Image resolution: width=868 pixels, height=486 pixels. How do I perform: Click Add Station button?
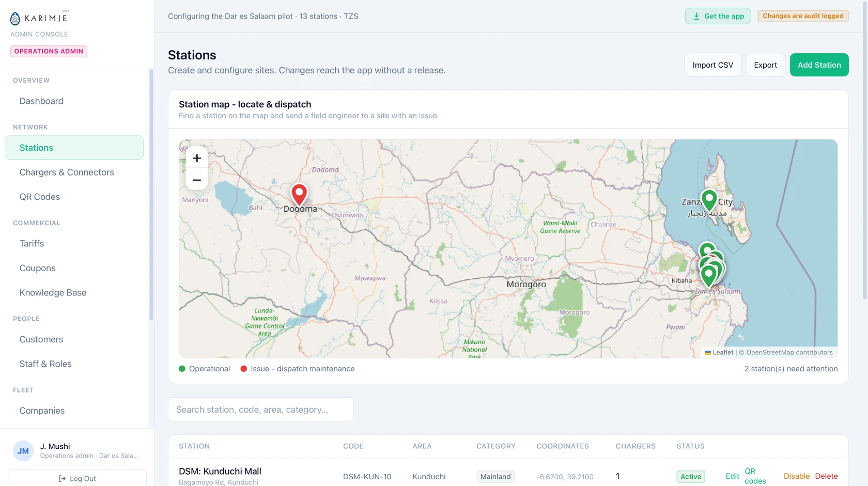point(819,65)
